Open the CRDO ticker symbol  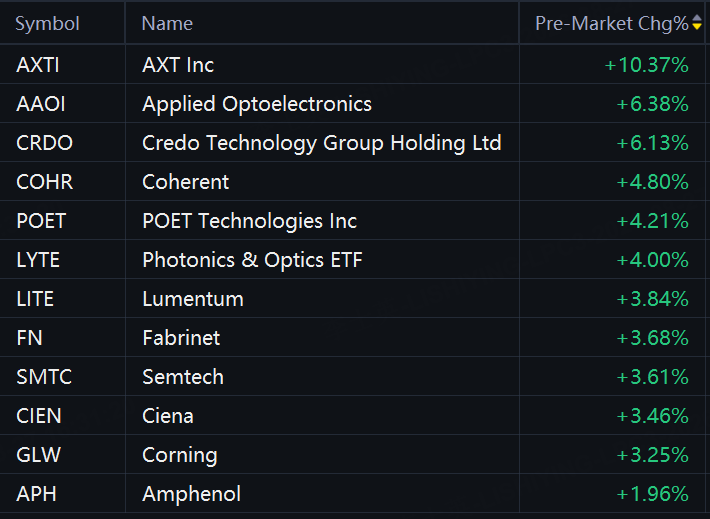point(44,143)
